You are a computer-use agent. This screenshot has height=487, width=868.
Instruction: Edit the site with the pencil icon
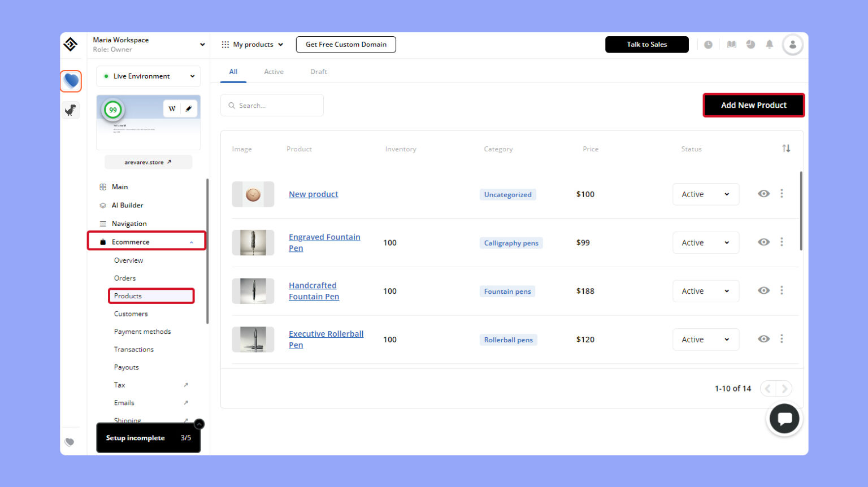pyautogui.click(x=189, y=108)
